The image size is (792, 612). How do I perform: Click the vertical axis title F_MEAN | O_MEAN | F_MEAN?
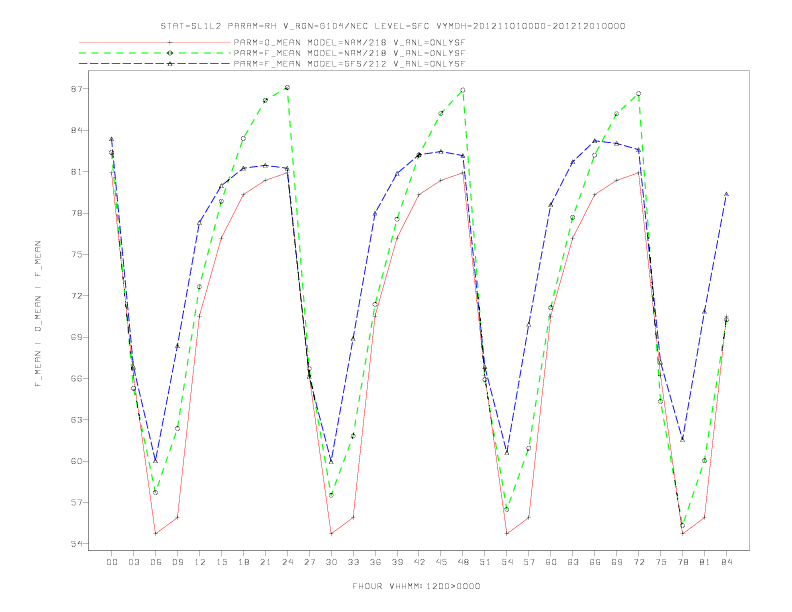[x=38, y=314]
